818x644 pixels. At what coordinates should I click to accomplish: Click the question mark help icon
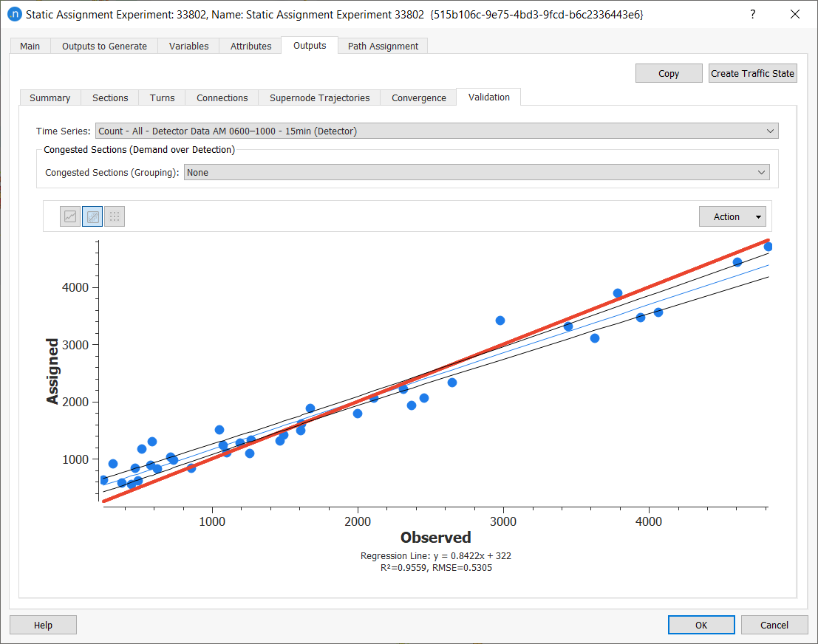coord(752,14)
